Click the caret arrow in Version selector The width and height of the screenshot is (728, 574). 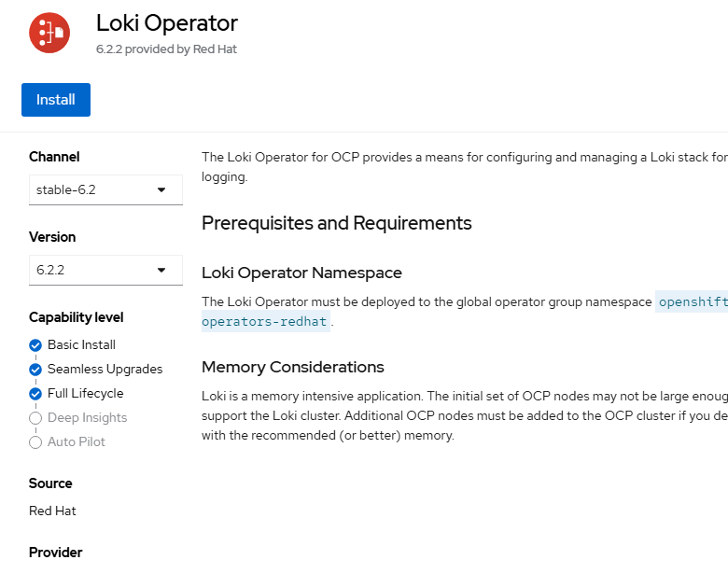[x=161, y=270]
